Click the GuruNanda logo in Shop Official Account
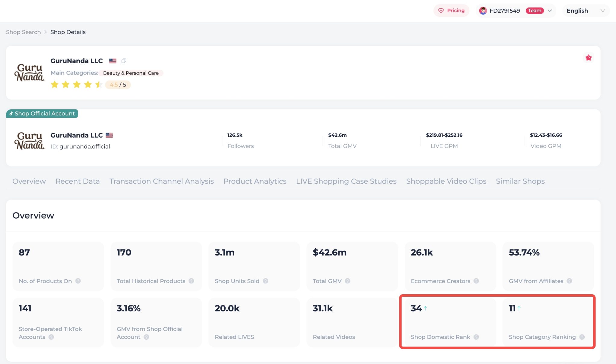 pyautogui.click(x=29, y=141)
